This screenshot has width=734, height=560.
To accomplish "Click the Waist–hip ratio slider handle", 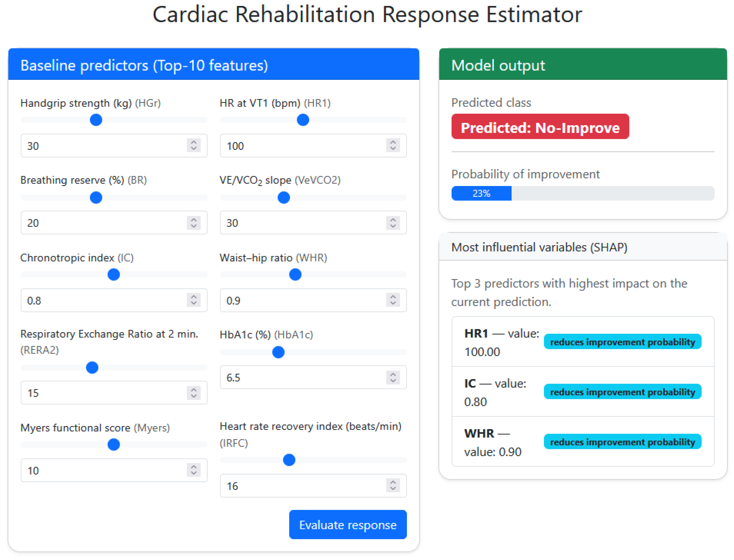I will point(295,275).
